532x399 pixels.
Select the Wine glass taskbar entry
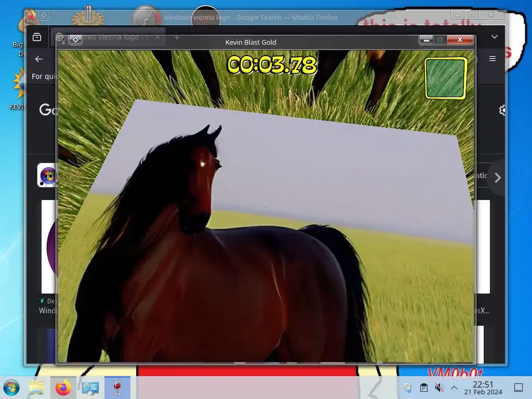point(117,388)
